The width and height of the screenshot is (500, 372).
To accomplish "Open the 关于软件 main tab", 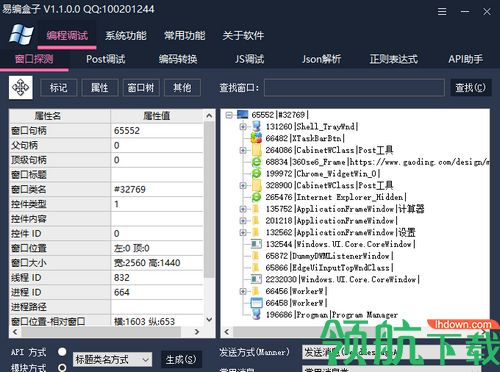I will (x=243, y=35).
